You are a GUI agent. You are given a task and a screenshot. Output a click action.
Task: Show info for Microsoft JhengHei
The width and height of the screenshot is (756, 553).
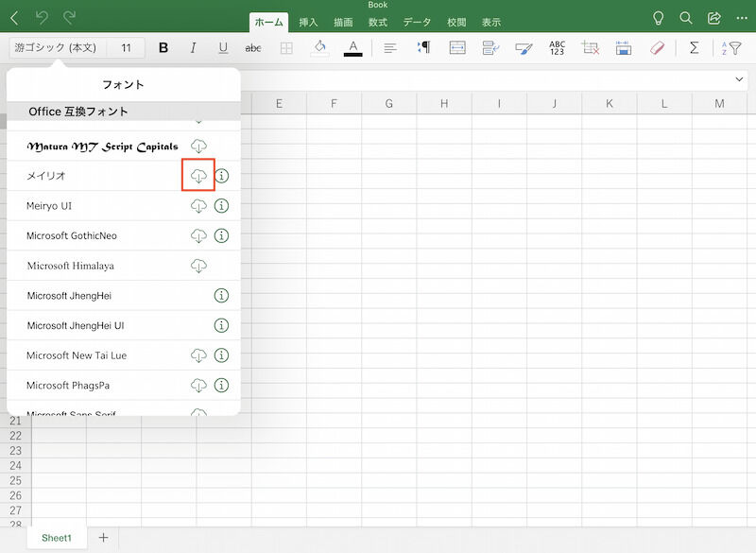(221, 296)
